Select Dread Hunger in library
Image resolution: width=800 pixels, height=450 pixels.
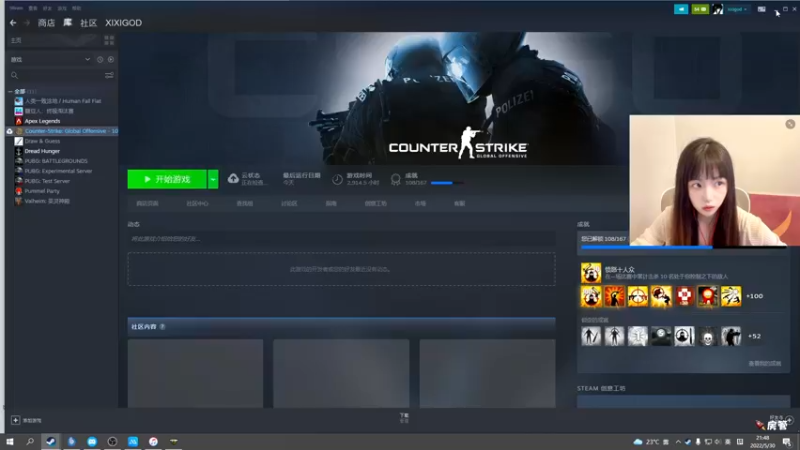pos(42,151)
